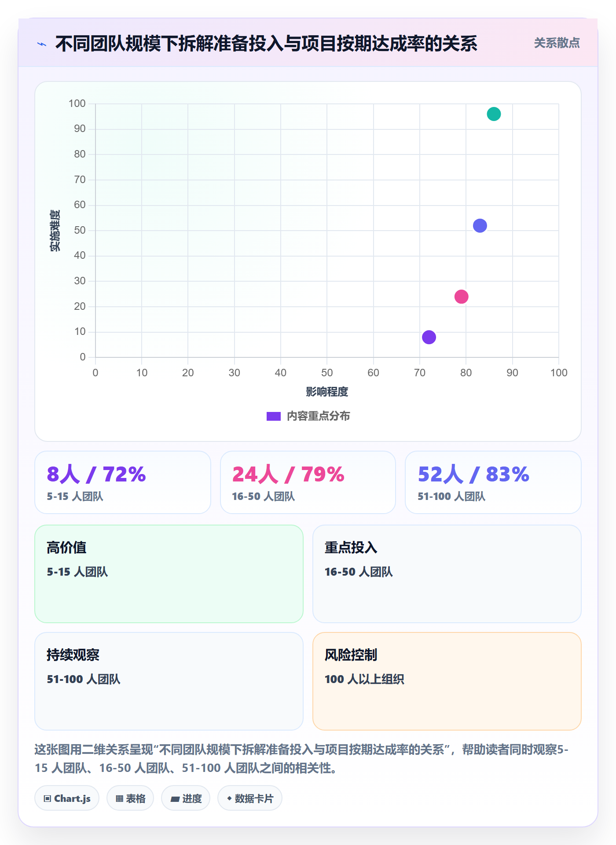Click the description paragraph starting with 这张图用二维关系
This screenshot has height=845, width=616.
click(x=302, y=759)
